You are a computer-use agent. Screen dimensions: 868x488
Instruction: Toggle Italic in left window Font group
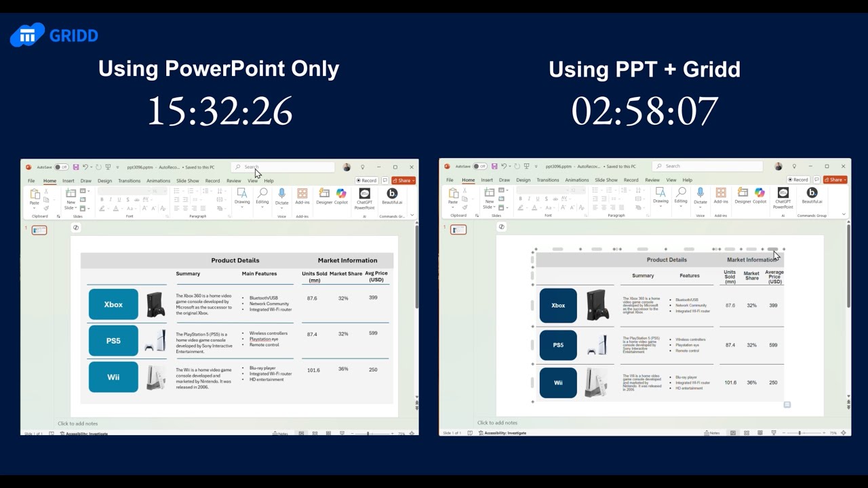pyautogui.click(x=111, y=200)
